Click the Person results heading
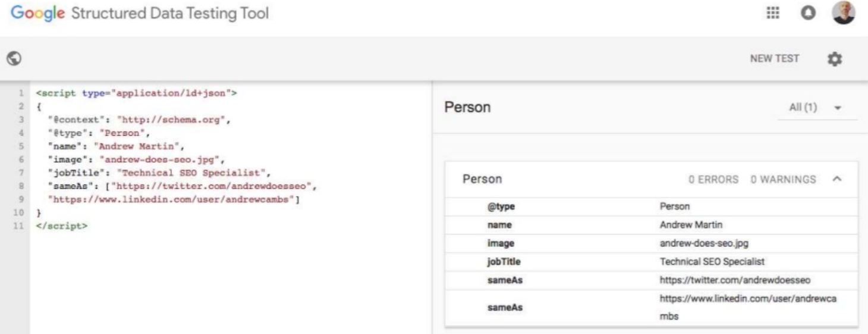This screenshot has height=334, width=868. click(467, 108)
